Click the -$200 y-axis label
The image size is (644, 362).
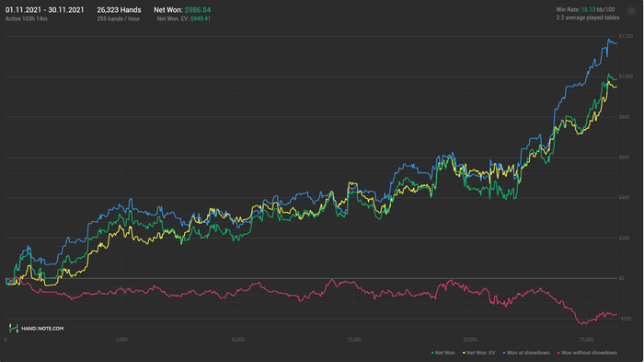(625, 319)
